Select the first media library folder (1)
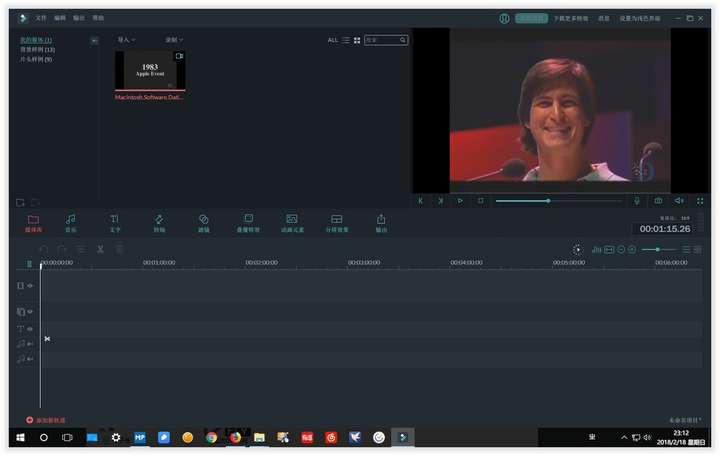The width and height of the screenshot is (720, 456). [35, 40]
